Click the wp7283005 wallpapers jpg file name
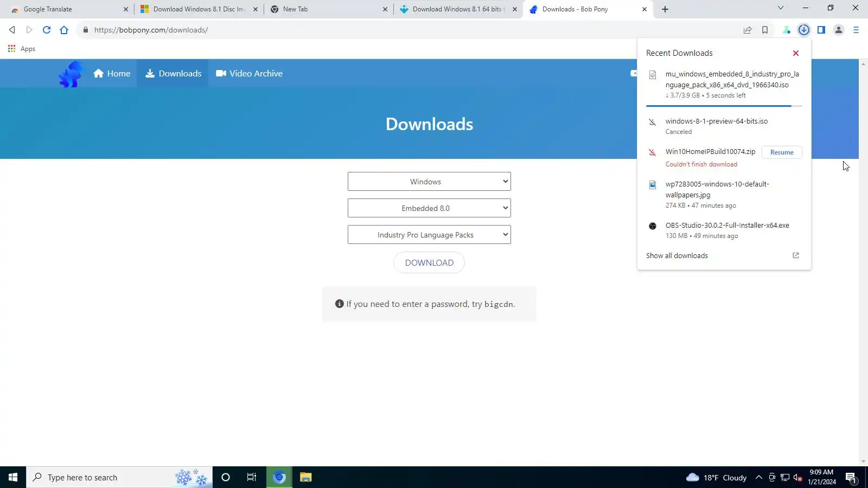The height and width of the screenshot is (488, 868). [x=717, y=190]
